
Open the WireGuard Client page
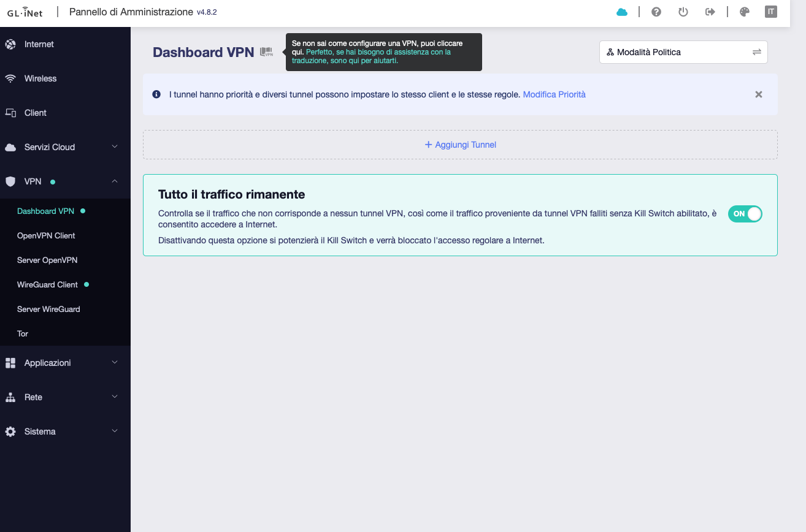47,284
